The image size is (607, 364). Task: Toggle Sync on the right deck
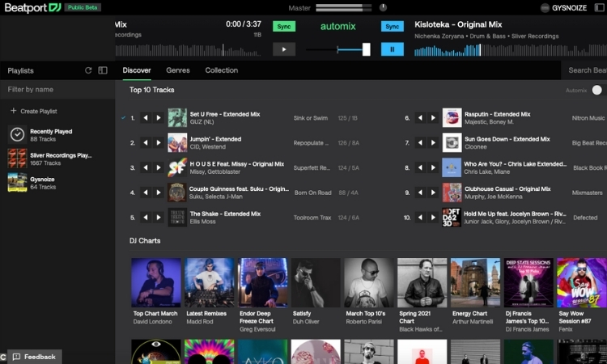point(393,27)
